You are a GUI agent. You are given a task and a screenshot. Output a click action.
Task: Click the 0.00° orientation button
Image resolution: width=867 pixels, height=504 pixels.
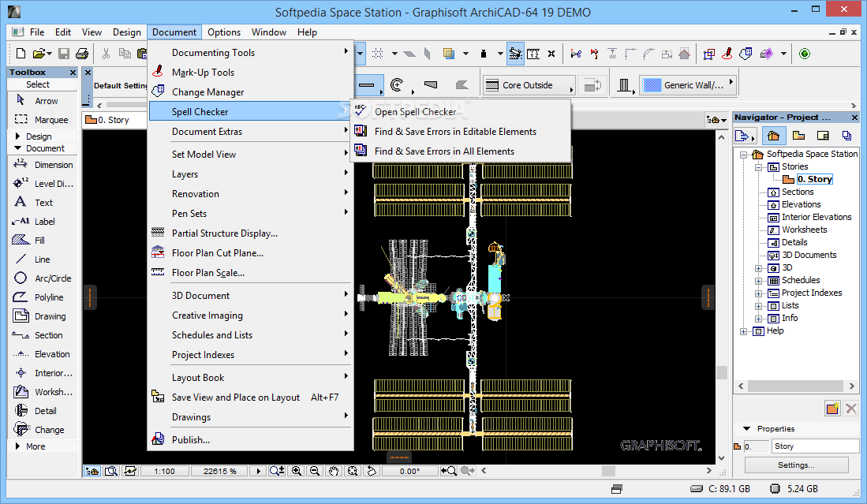pos(409,472)
